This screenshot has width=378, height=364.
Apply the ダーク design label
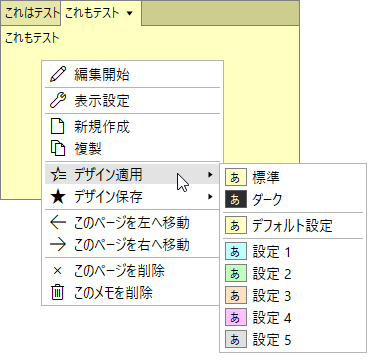[267, 199]
